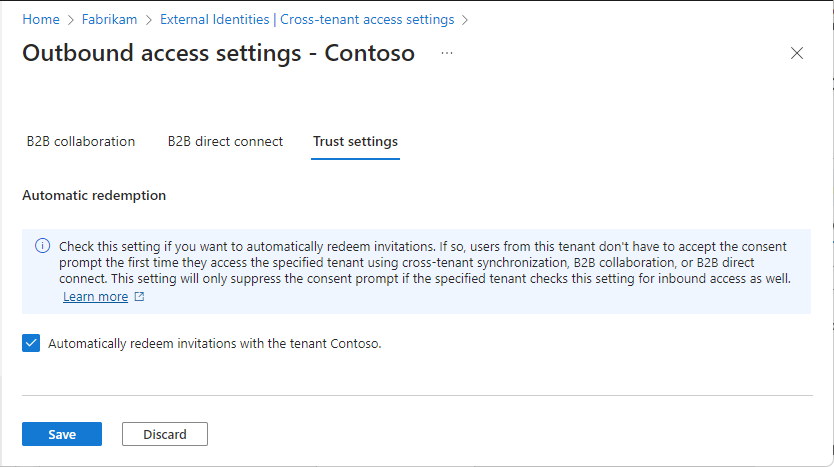Image resolution: width=834 pixels, height=467 pixels.
Task: Click the Automatic redemption section heading
Action: coord(94,195)
